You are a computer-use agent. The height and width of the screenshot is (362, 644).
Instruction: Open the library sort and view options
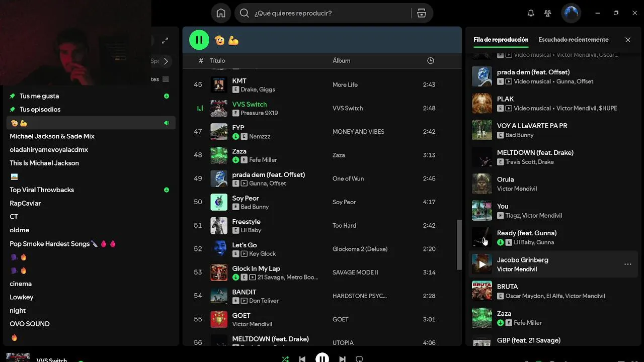pyautogui.click(x=166, y=79)
